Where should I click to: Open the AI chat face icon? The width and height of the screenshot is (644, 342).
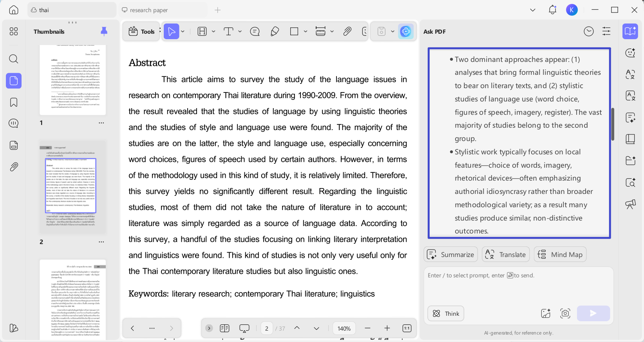pos(630,53)
